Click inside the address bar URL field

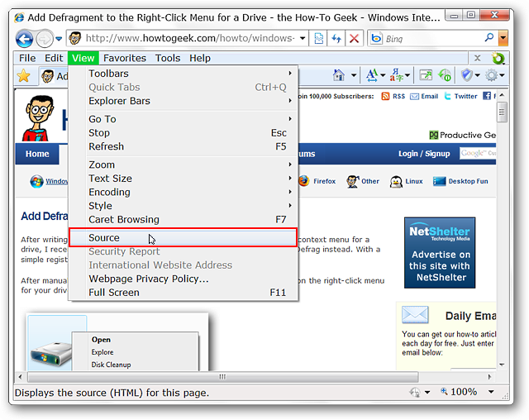(x=190, y=39)
